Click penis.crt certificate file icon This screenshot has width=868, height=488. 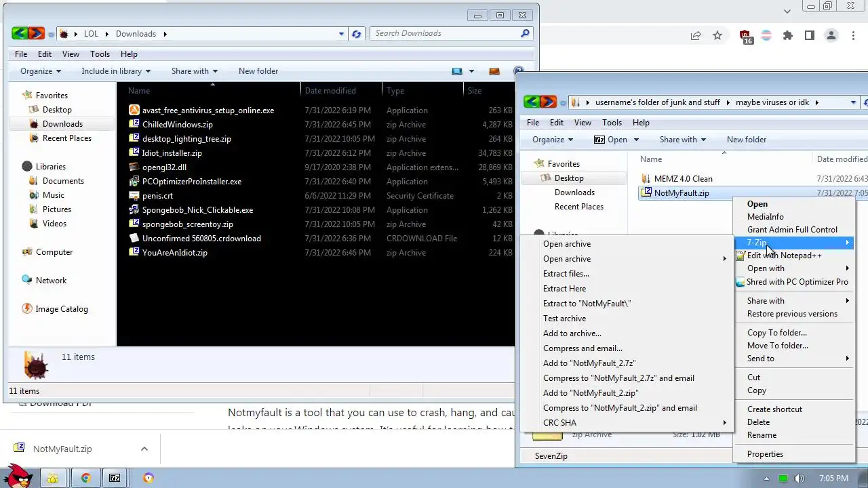pos(134,195)
